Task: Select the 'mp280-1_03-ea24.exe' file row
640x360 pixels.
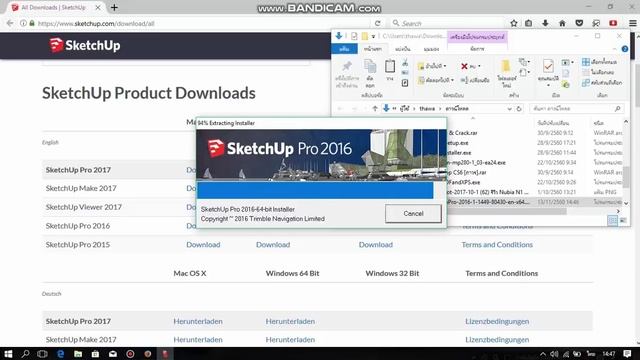Action: click(x=534, y=162)
